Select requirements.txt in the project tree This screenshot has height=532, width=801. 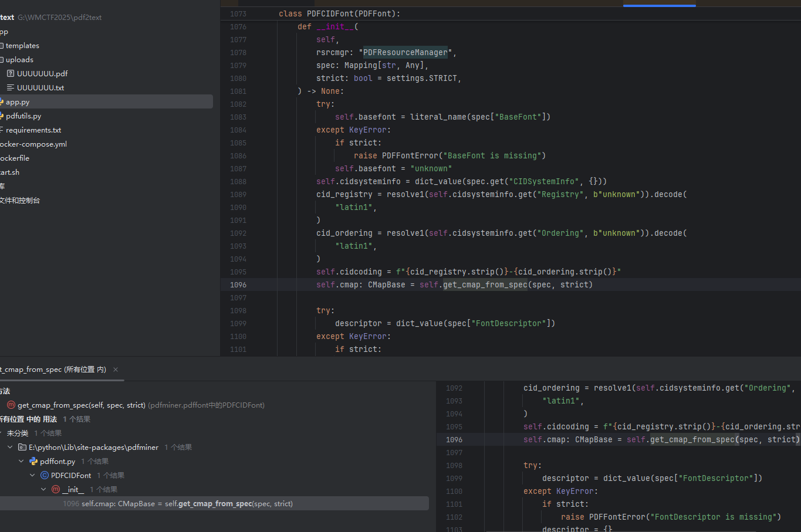tap(33, 130)
